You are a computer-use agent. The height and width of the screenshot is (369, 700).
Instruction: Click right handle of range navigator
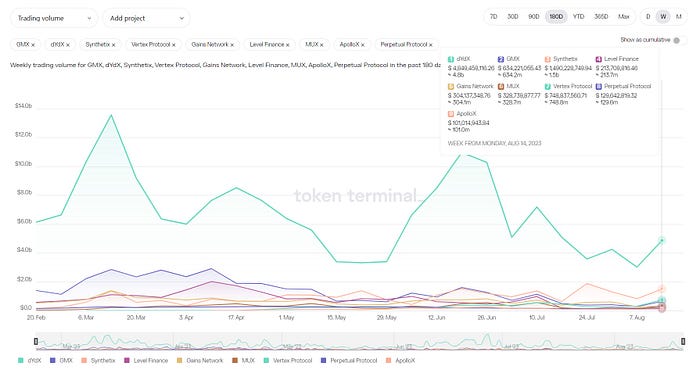coord(683,341)
